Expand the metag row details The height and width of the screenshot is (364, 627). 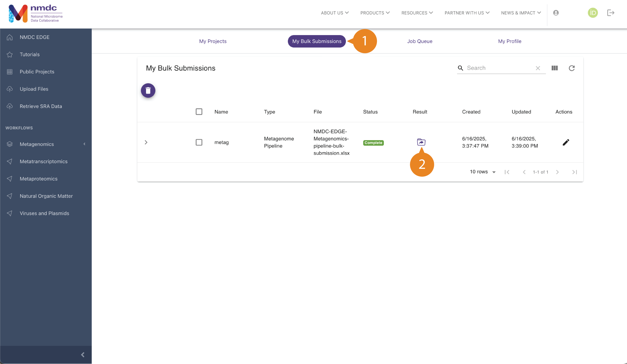(x=146, y=142)
